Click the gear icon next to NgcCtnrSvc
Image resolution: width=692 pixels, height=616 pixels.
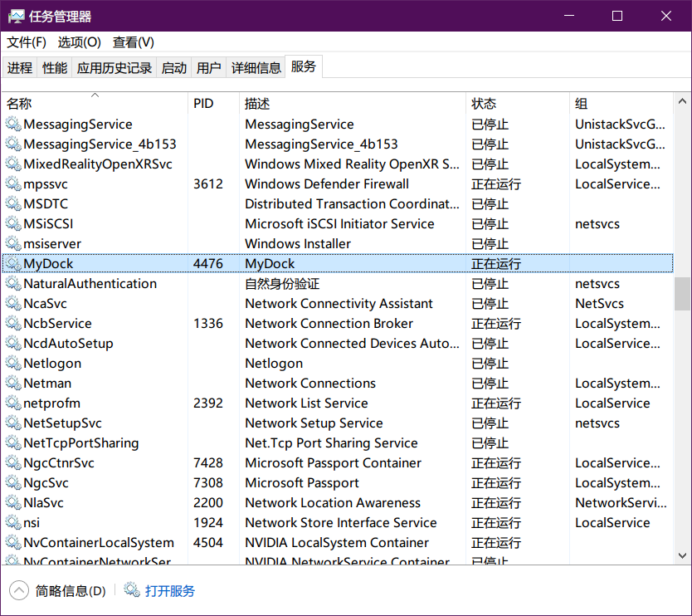[13, 462]
